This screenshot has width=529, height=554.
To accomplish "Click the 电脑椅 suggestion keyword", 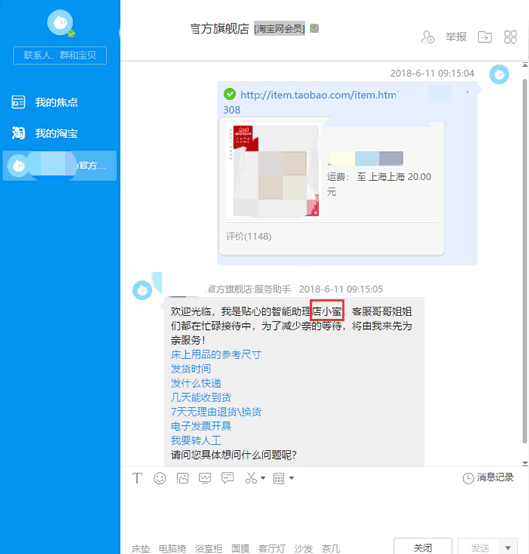I will [x=172, y=548].
